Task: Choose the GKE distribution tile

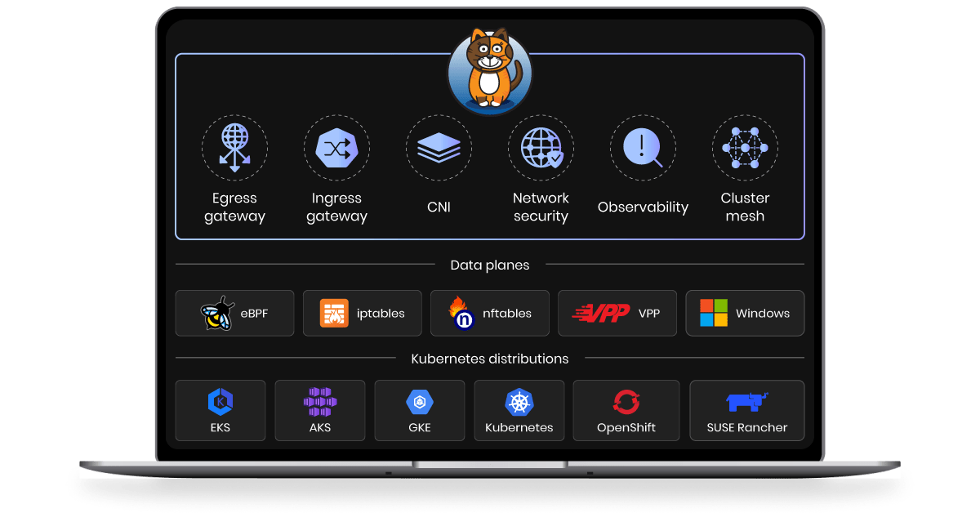Action: point(420,410)
